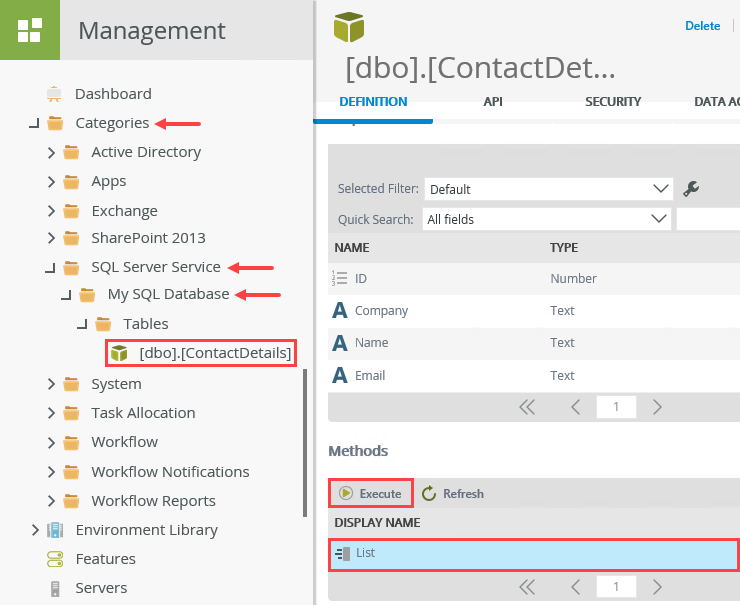Viewport: 740px width, 605px height.
Task: Click the Execute button
Action: (371, 493)
